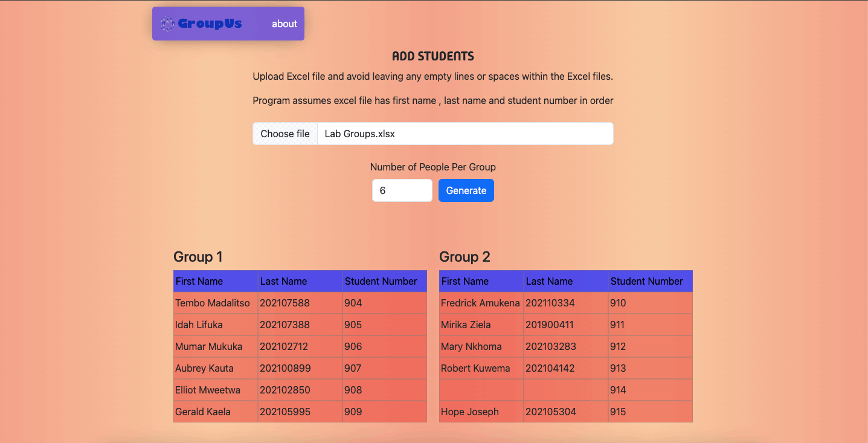Click the Fredrick Amukena cell
Screen dimensions: 868x443
pos(481,303)
